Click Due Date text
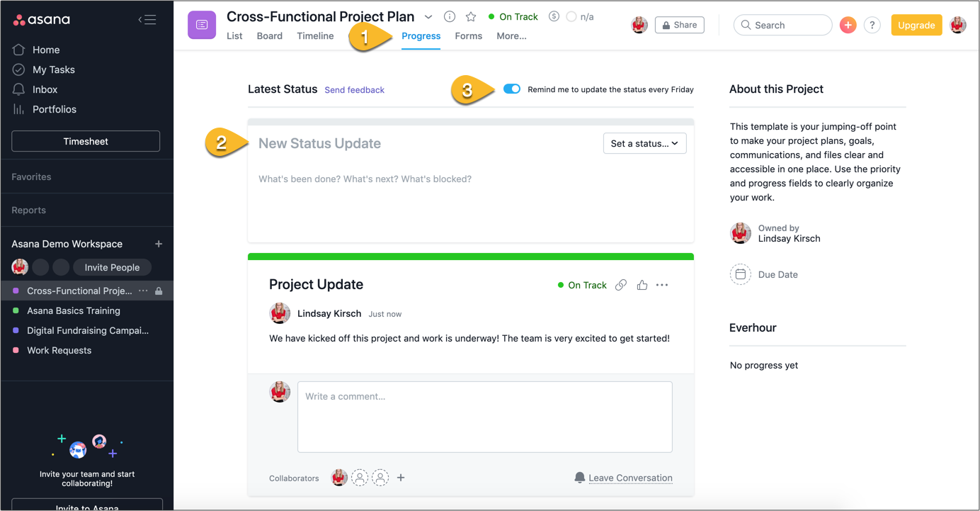The image size is (980, 511). [x=777, y=274]
